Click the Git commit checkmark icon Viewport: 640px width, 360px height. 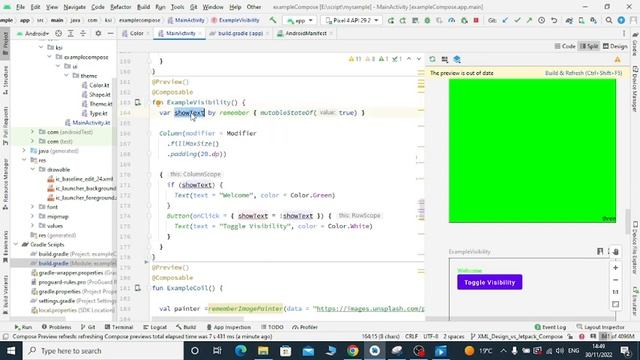coord(517,20)
